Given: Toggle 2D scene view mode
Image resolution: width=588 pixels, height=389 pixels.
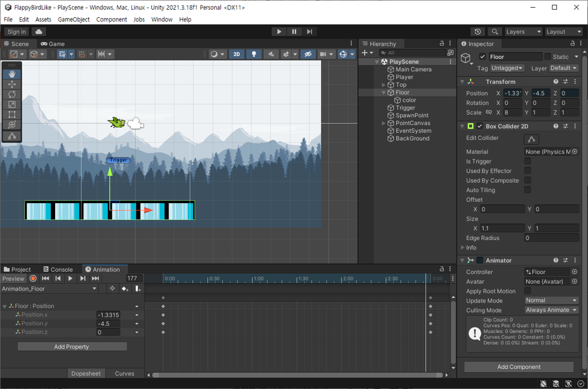Looking at the screenshot, I should pyautogui.click(x=237, y=55).
